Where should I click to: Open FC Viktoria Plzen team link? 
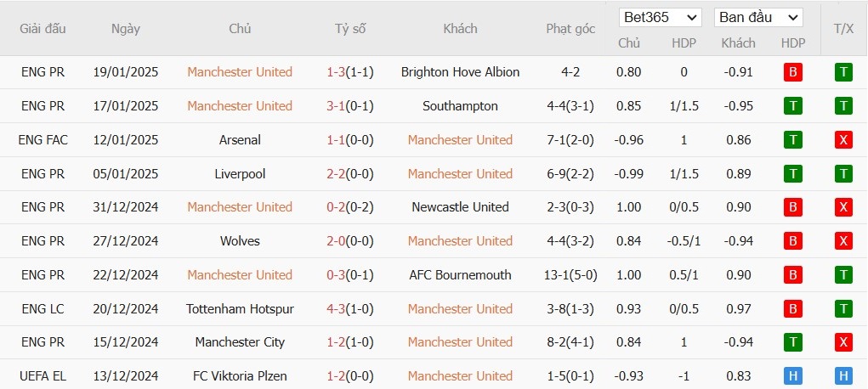240,376
